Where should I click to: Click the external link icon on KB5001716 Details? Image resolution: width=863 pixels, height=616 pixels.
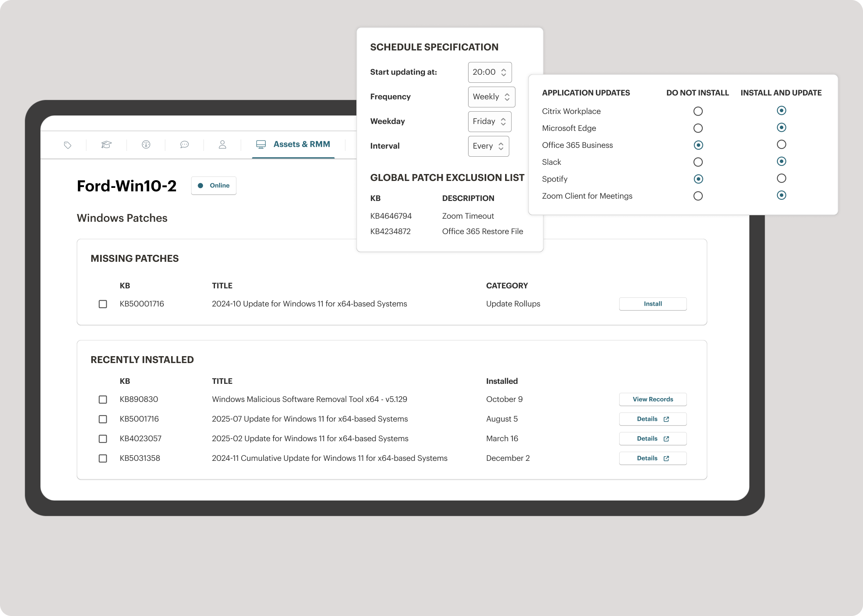(x=666, y=419)
